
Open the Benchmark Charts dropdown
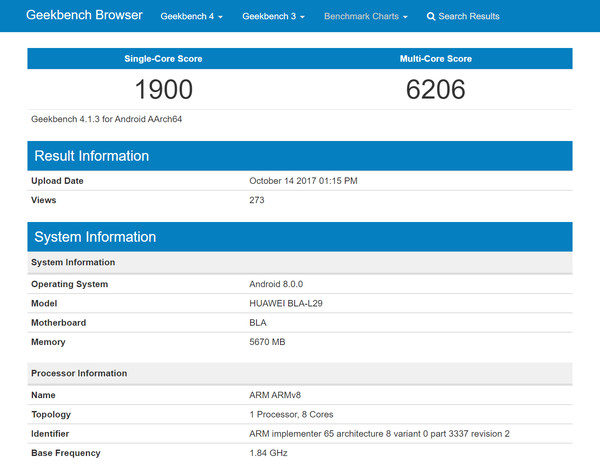pyautogui.click(x=365, y=16)
